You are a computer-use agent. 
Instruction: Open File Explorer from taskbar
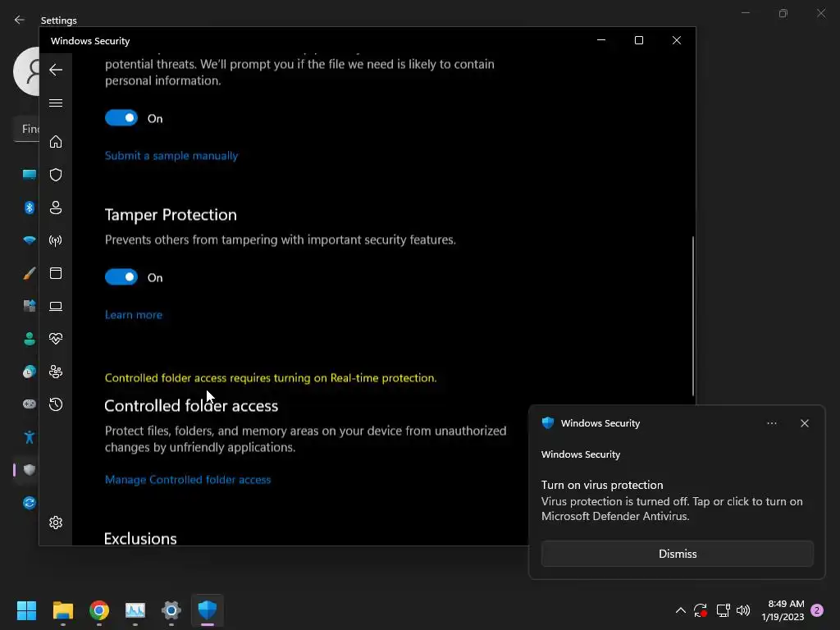[x=62, y=609]
